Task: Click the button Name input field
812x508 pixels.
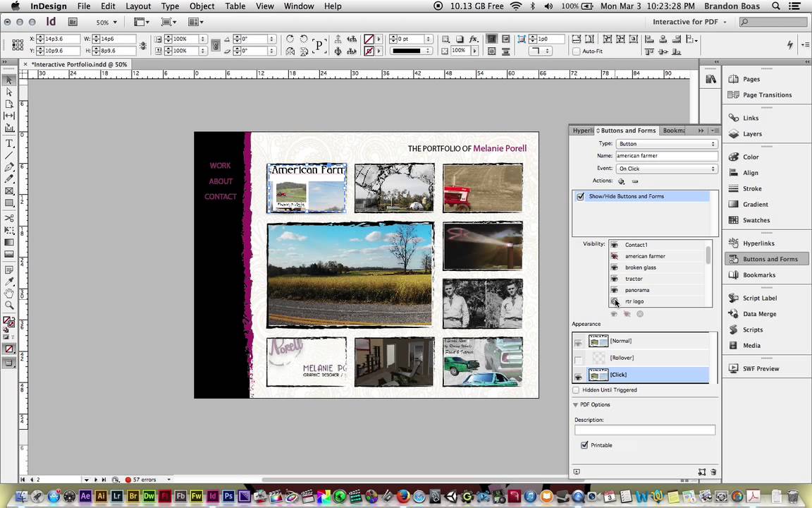Action: click(667, 155)
